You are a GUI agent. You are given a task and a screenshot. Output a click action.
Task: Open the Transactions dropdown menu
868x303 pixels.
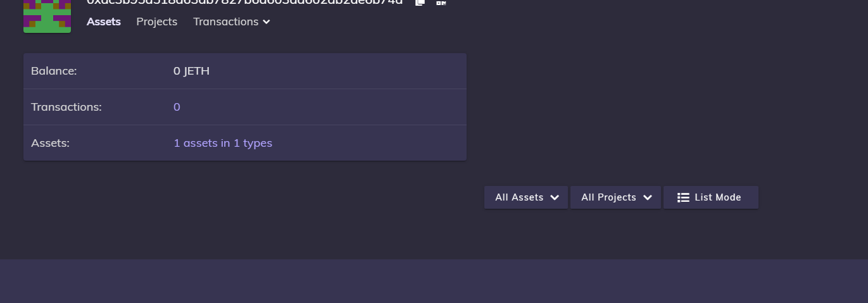click(232, 22)
